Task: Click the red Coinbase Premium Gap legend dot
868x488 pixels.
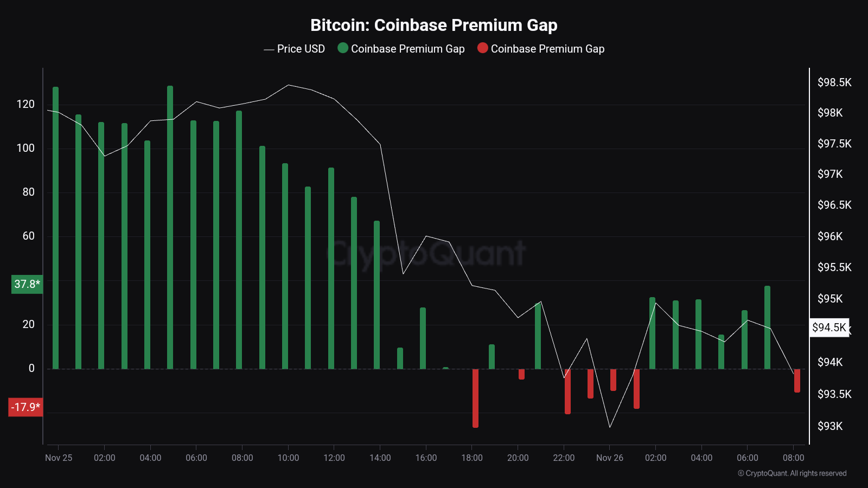Action: (482, 48)
